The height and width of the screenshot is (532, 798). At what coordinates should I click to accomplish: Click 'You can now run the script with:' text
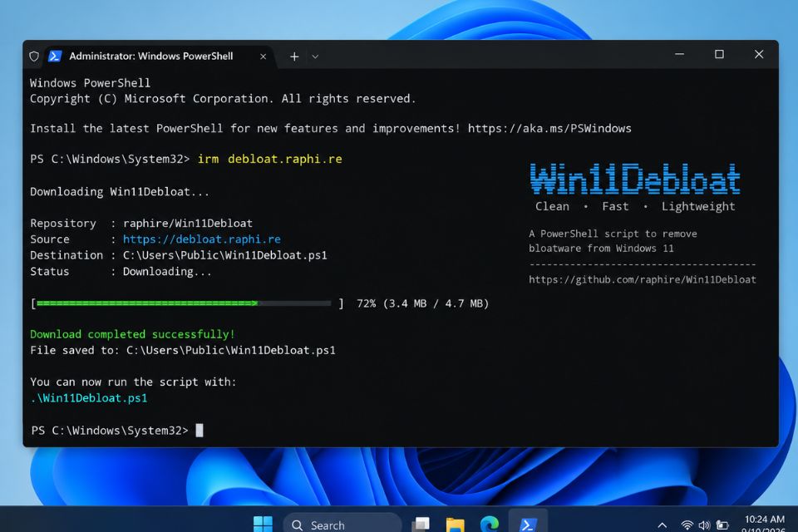tap(133, 382)
